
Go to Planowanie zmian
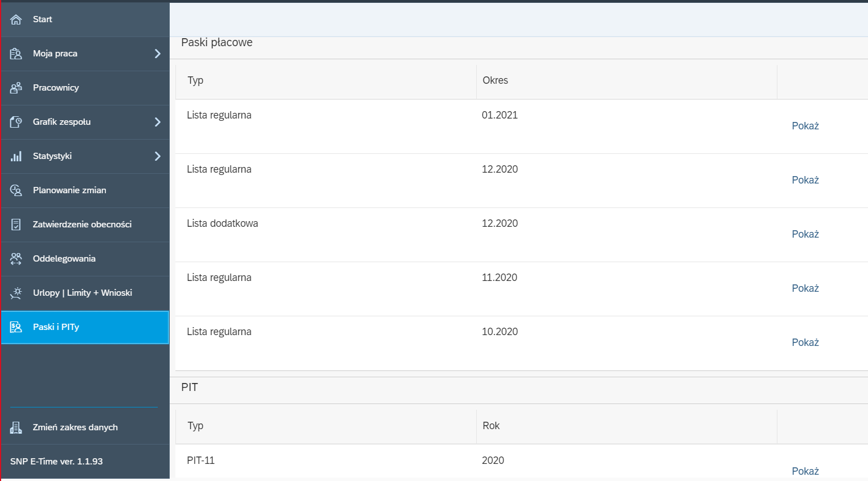[85, 190]
